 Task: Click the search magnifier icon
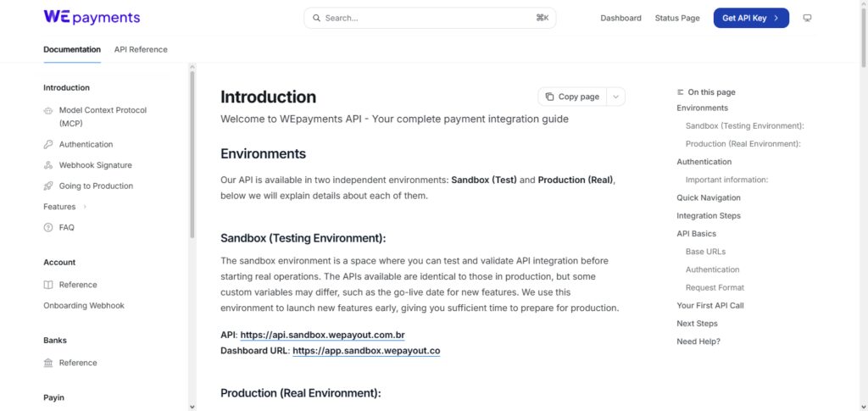(x=317, y=19)
